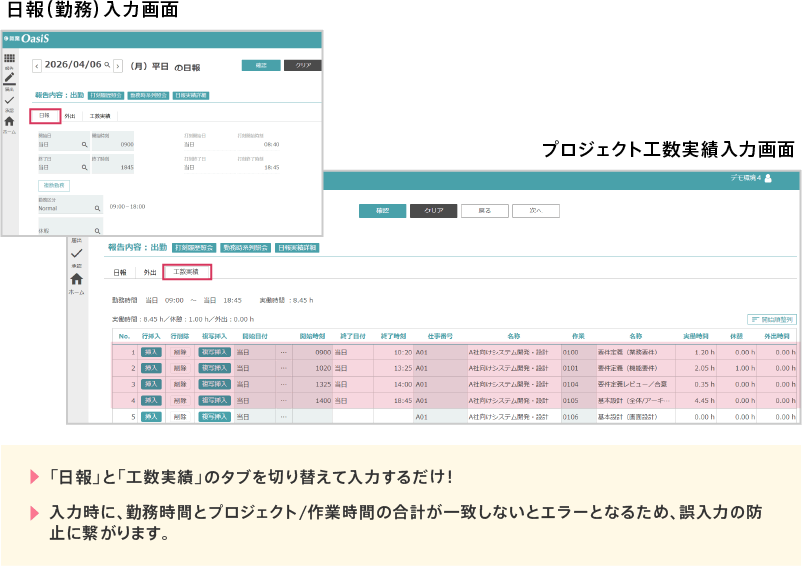The height and width of the screenshot is (566, 802).
Task: Click the 仕事番号 column header
Action: click(440, 336)
